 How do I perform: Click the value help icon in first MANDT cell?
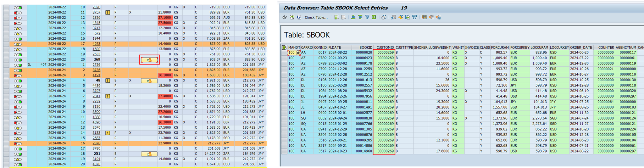[x=298, y=53]
